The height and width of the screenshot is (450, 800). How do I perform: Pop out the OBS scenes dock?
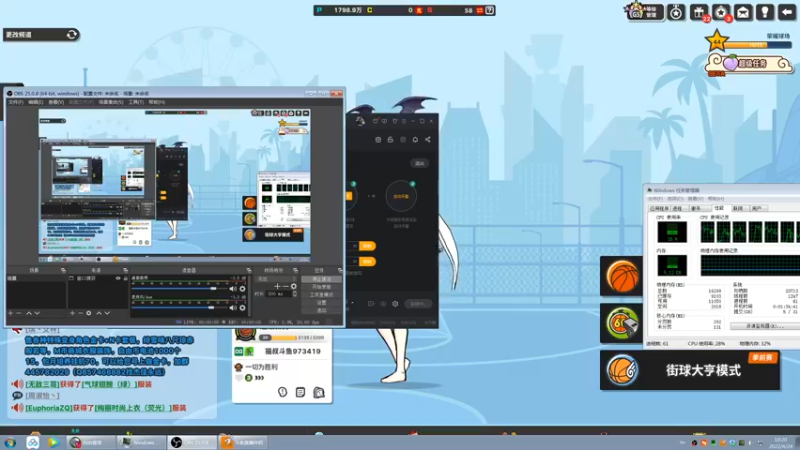click(63, 270)
